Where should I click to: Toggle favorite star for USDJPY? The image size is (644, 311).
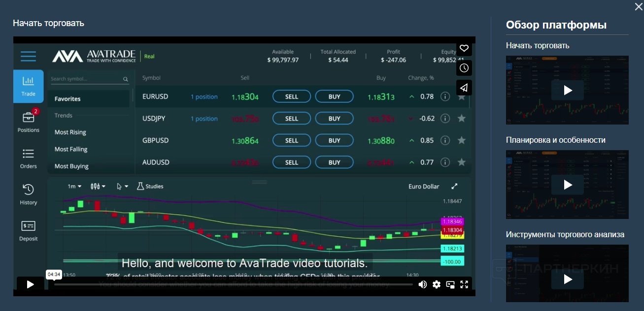(x=462, y=119)
